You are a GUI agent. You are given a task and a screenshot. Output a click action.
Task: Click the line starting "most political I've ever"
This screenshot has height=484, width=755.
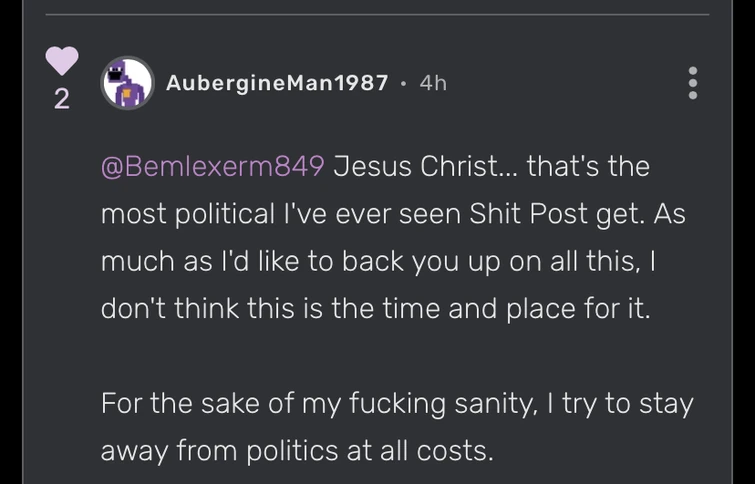(x=392, y=214)
